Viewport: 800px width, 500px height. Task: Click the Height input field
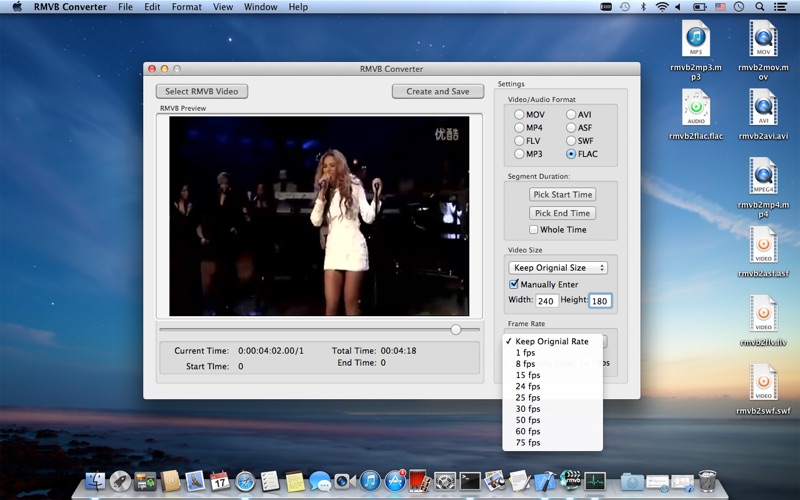(x=600, y=301)
